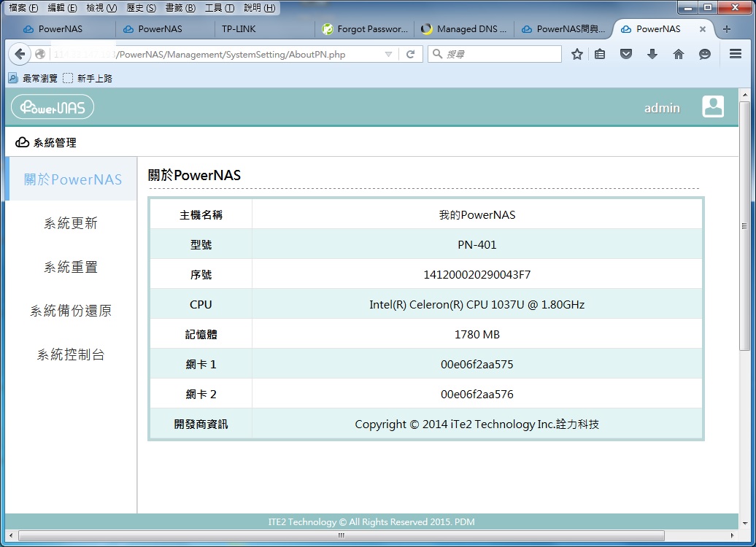
Task: Open the 編輯 (E) menu
Action: point(63,8)
